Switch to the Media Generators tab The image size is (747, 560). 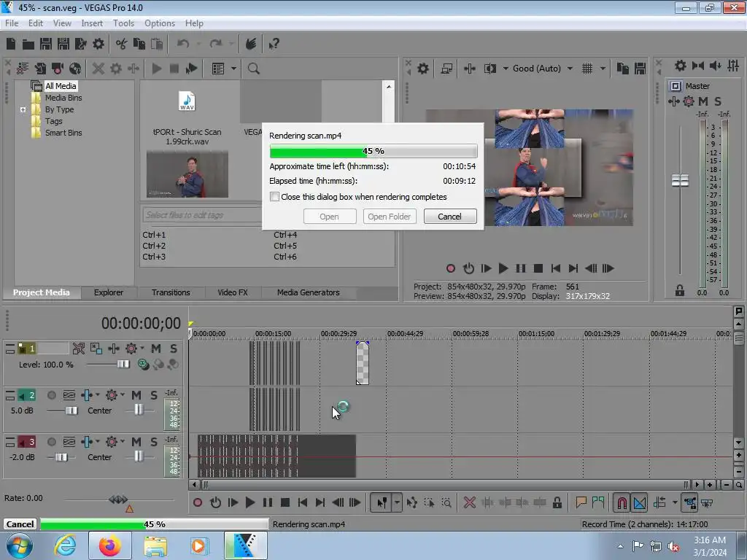pos(309,292)
